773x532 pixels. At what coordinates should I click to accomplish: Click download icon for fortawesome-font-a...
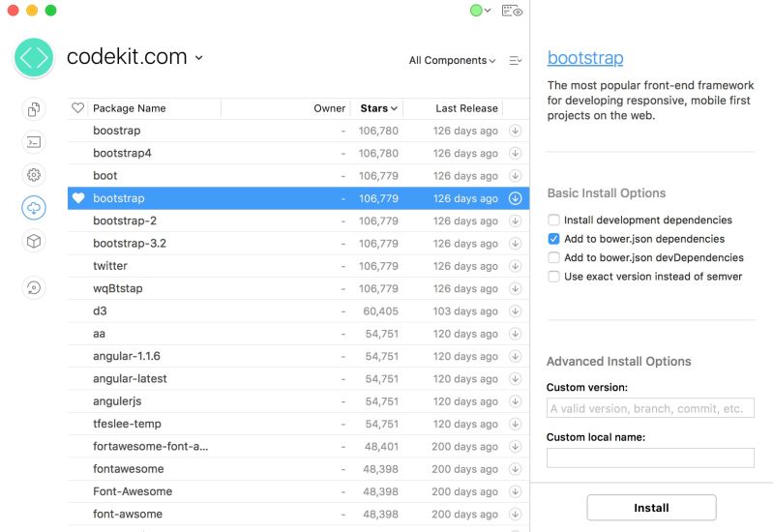[x=515, y=446]
